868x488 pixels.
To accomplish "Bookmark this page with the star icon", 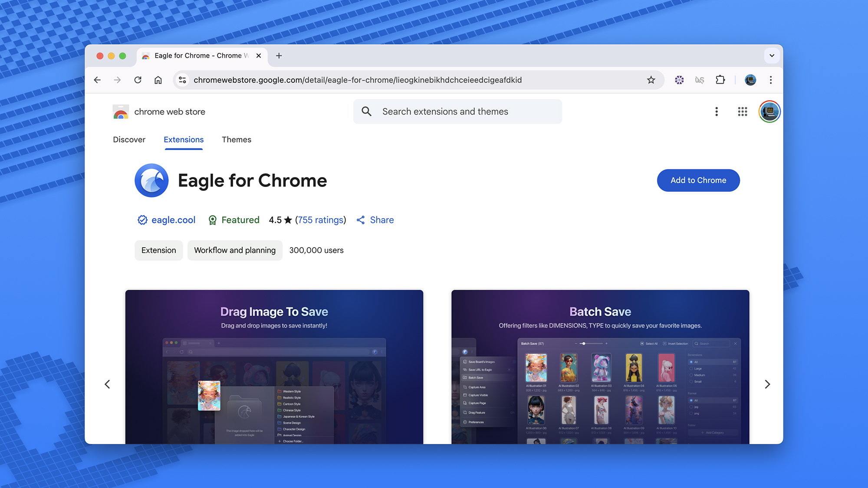I will click(651, 80).
